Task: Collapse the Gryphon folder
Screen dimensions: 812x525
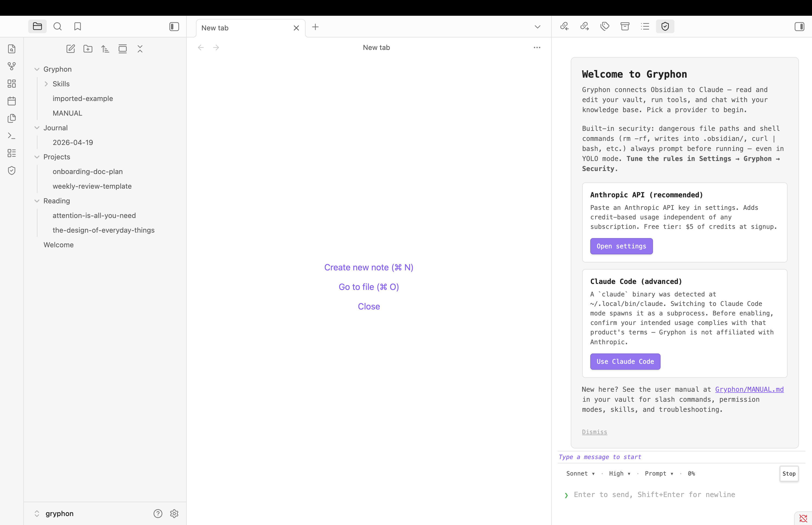Action: (37, 69)
